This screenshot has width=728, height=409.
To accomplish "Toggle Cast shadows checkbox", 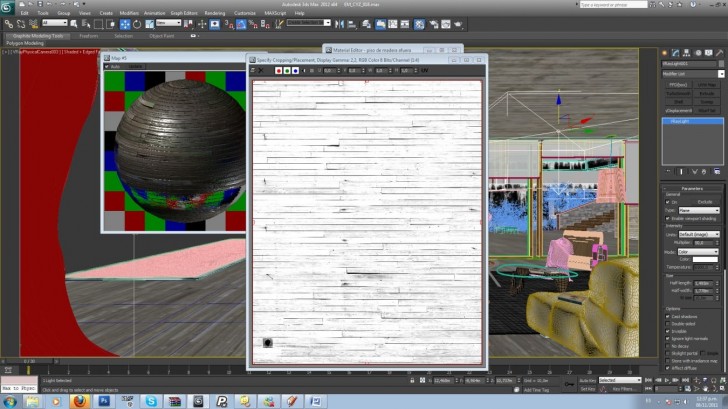I will [x=668, y=317].
